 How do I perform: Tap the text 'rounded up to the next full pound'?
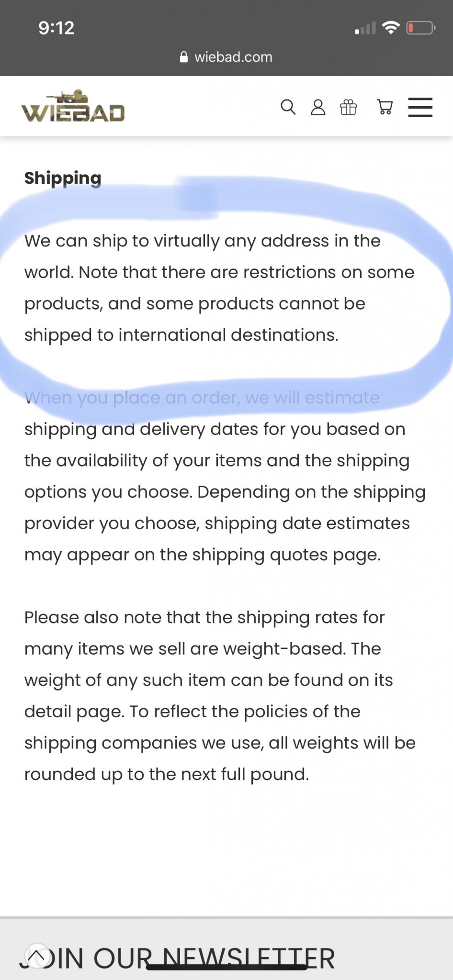[167, 774]
